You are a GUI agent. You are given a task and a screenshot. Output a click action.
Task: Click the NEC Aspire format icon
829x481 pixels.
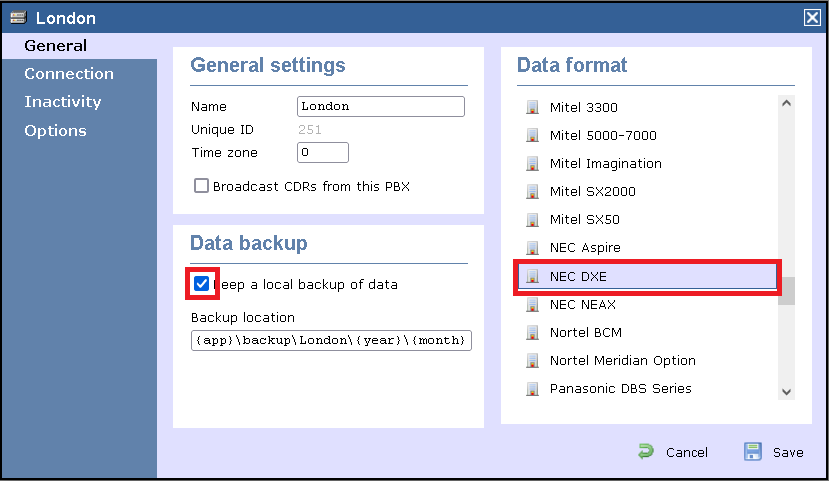click(532, 247)
